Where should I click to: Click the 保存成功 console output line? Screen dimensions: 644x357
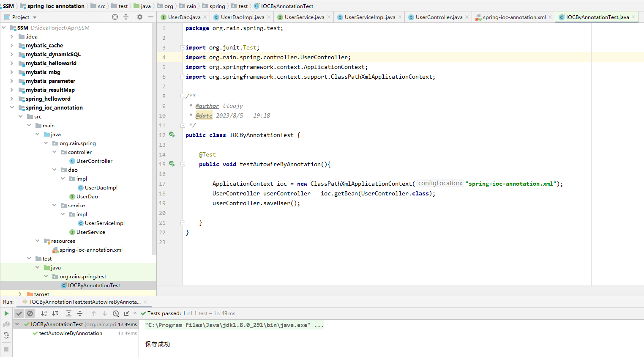point(158,344)
